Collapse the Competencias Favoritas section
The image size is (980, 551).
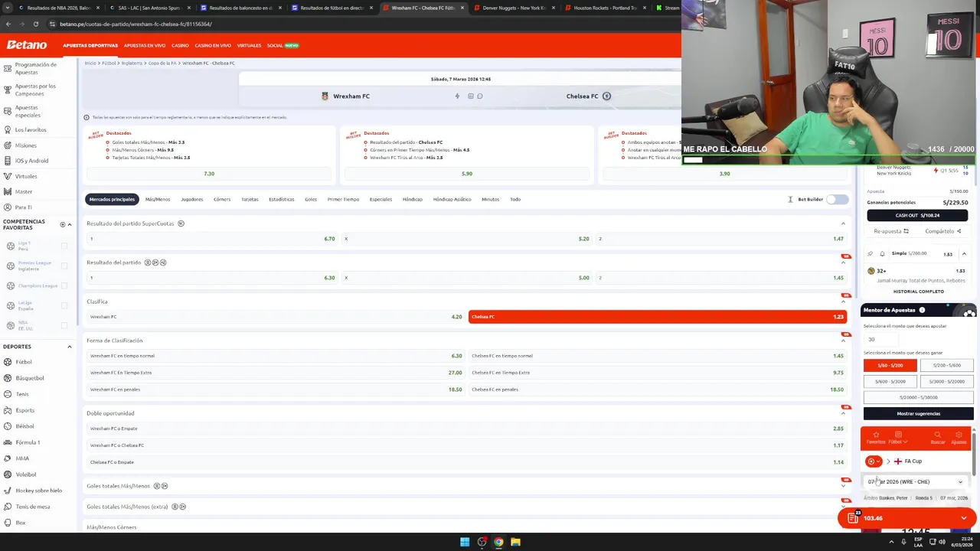69,224
